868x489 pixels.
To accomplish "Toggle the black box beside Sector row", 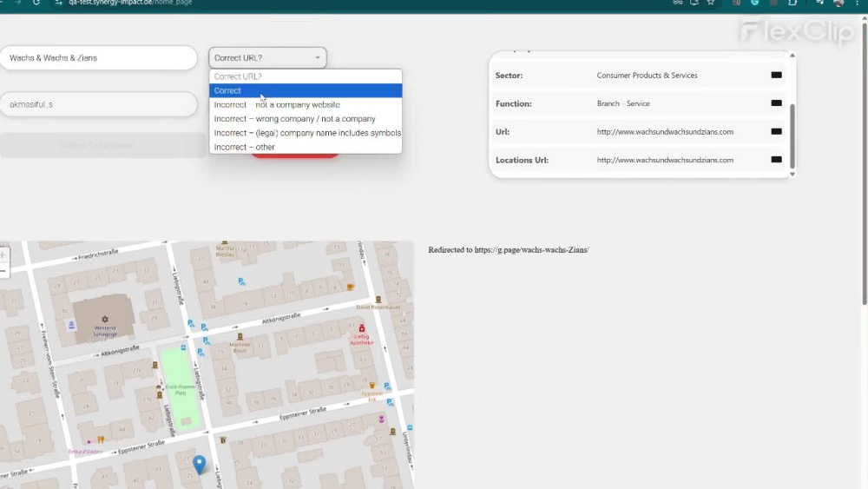I will coord(776,75).
